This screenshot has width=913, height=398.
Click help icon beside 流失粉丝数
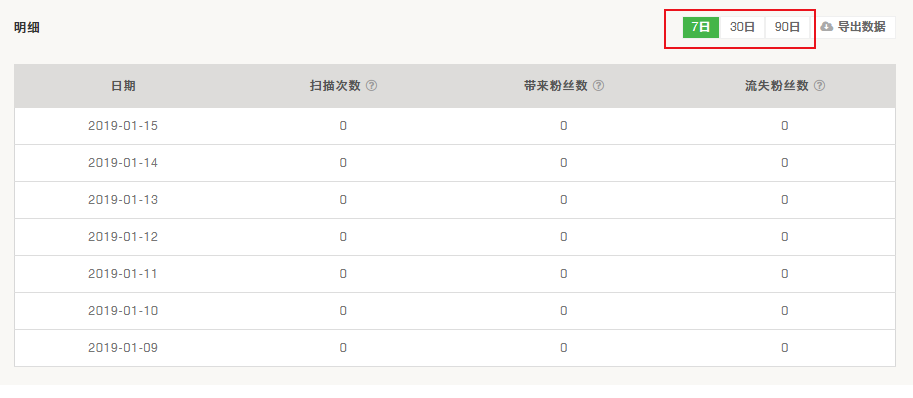(819, 86)
